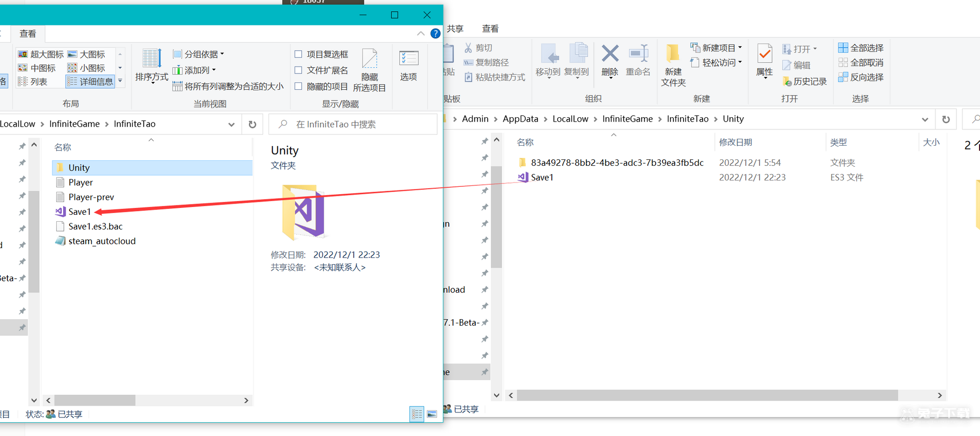980x436 pixels.
Task: Refresh the InfiniteTao folder address bar
Action: click(252, 125)
